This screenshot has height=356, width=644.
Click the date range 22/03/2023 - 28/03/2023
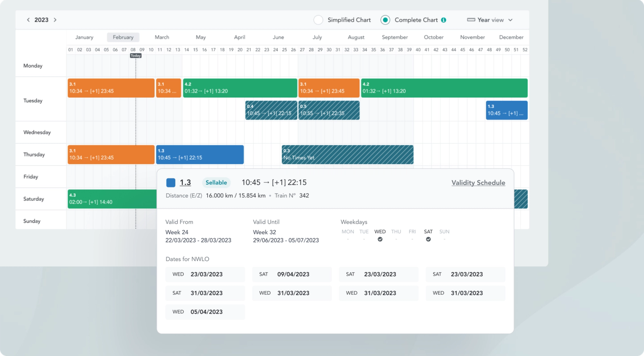tap(198, 240)
